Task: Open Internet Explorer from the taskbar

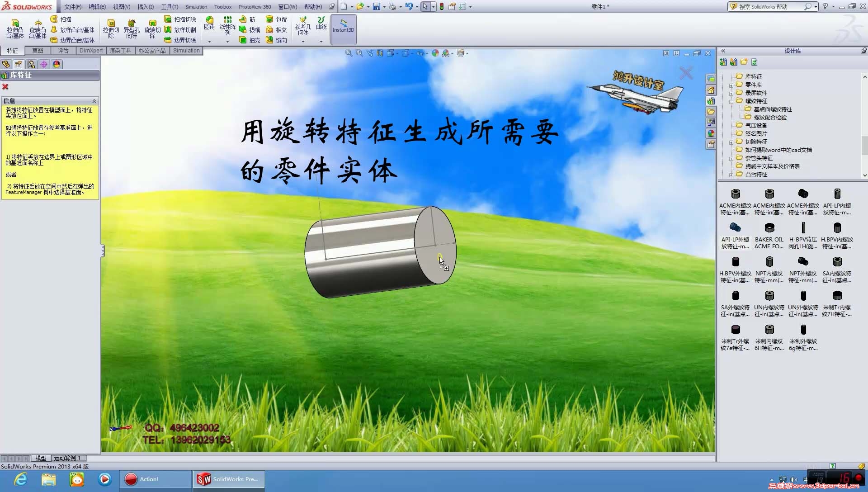Action: pyautogui.click(x=21, y=479)
